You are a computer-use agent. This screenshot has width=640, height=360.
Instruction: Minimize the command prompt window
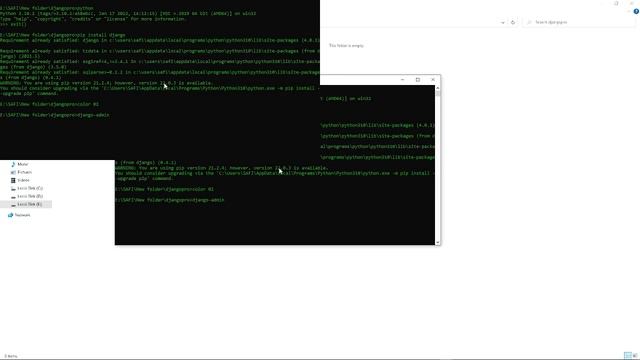click(402, 80)
